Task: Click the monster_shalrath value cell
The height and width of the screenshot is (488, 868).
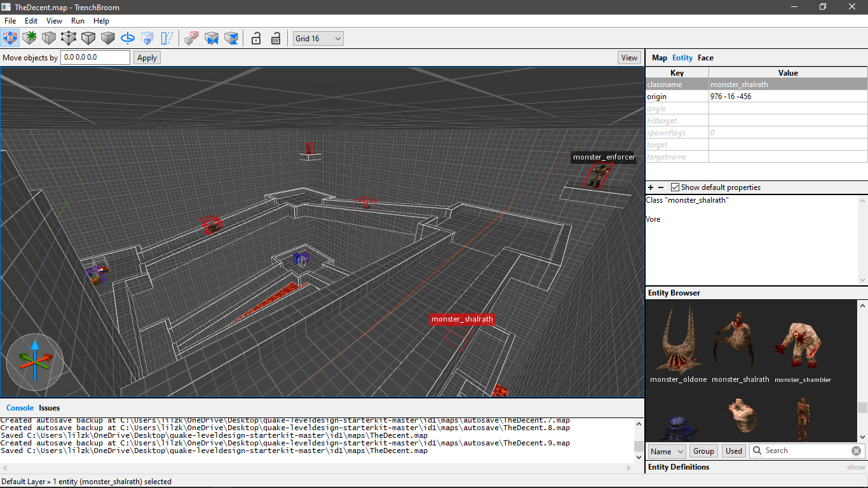Action: point(788,85)
